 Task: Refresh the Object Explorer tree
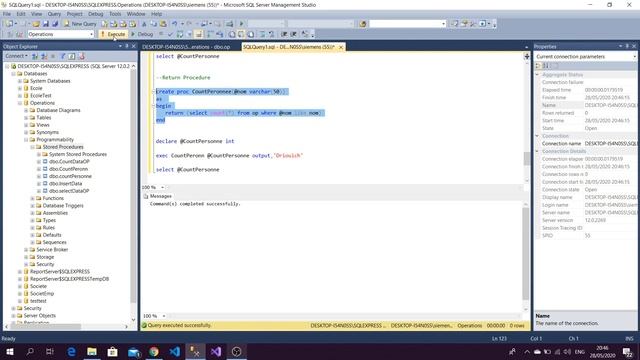72,56
